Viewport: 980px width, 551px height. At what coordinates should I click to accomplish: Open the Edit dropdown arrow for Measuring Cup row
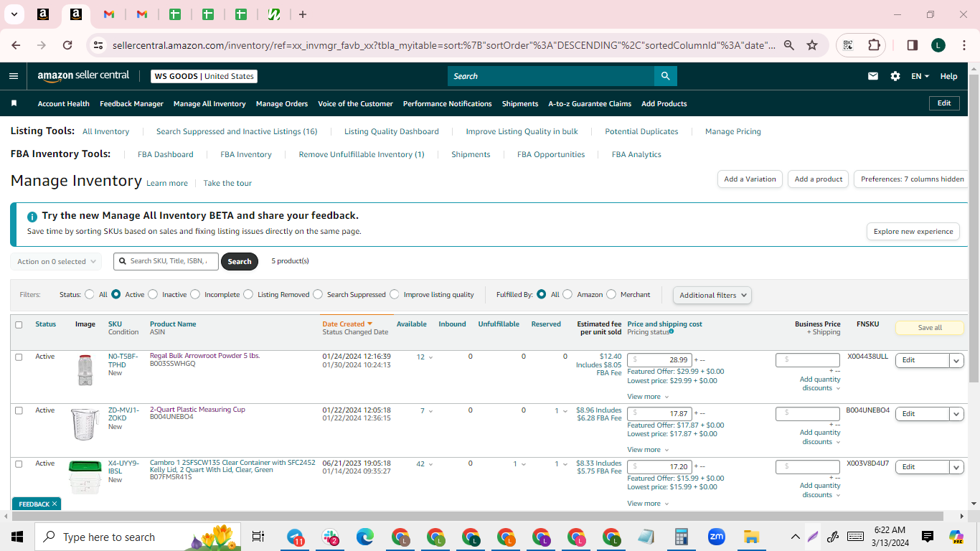956,414
